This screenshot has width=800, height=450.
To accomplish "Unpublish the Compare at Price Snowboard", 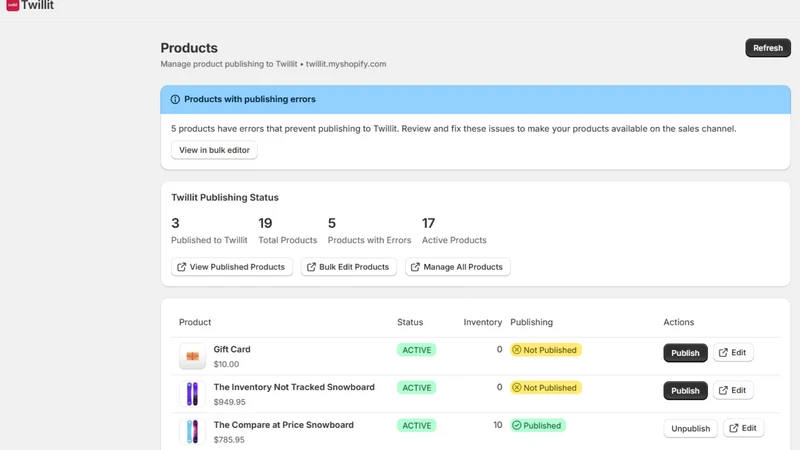I will pyautogui.click(x=690, y=429).
